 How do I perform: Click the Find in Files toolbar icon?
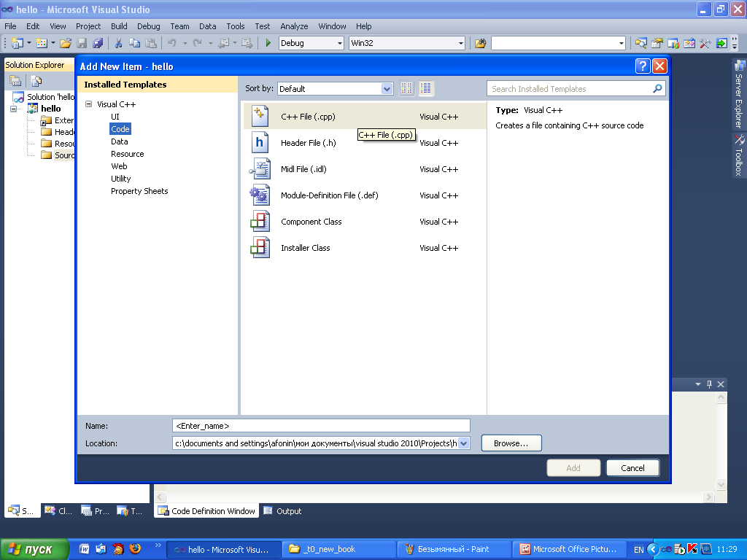[480, 43]
